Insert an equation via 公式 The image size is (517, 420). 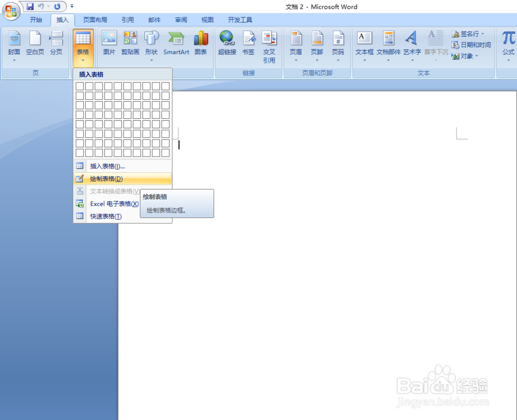508,46
